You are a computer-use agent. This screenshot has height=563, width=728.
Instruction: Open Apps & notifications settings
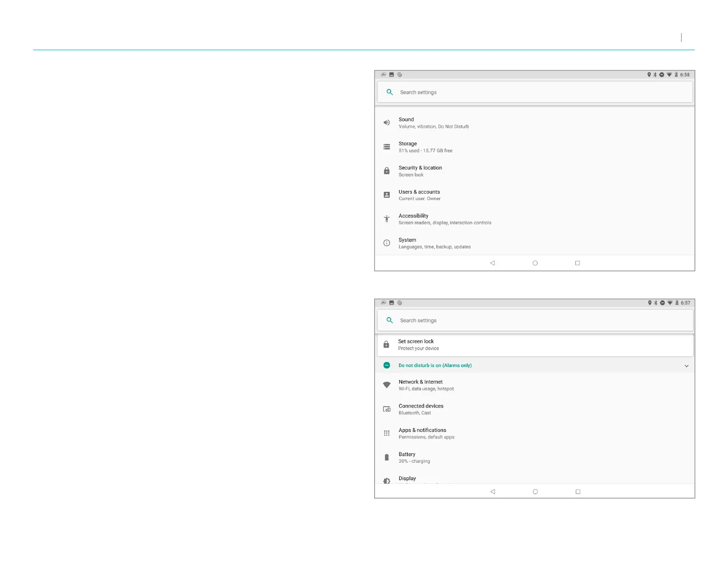pos(535,433)
